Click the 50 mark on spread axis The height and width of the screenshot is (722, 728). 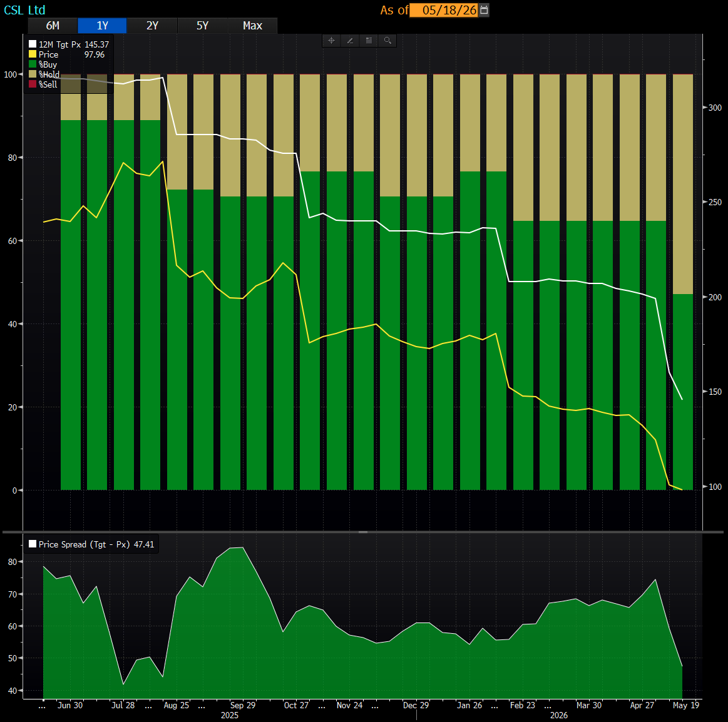[x=13, y=658]
